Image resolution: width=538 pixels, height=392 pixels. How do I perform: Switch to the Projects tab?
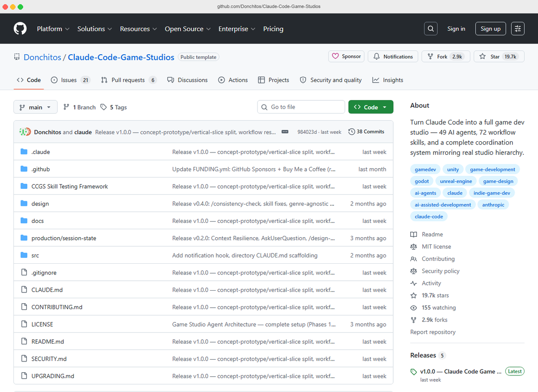(273, 80)
